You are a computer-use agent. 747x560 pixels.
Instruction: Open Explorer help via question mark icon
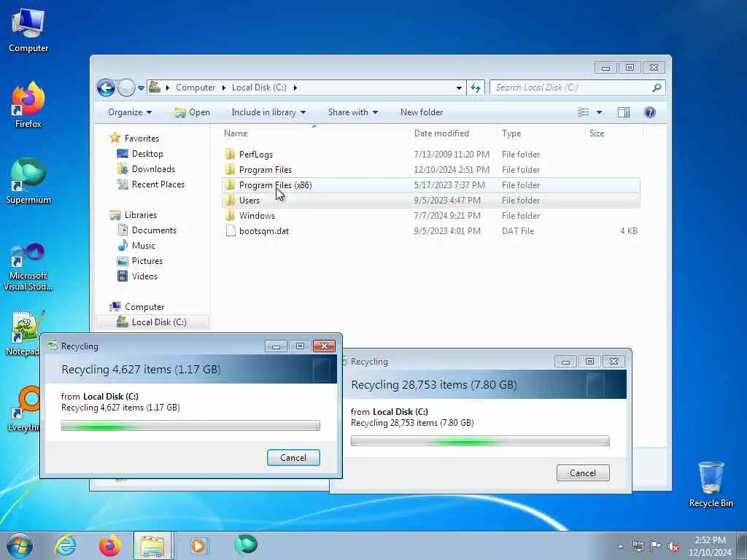[x=649, y=112]
